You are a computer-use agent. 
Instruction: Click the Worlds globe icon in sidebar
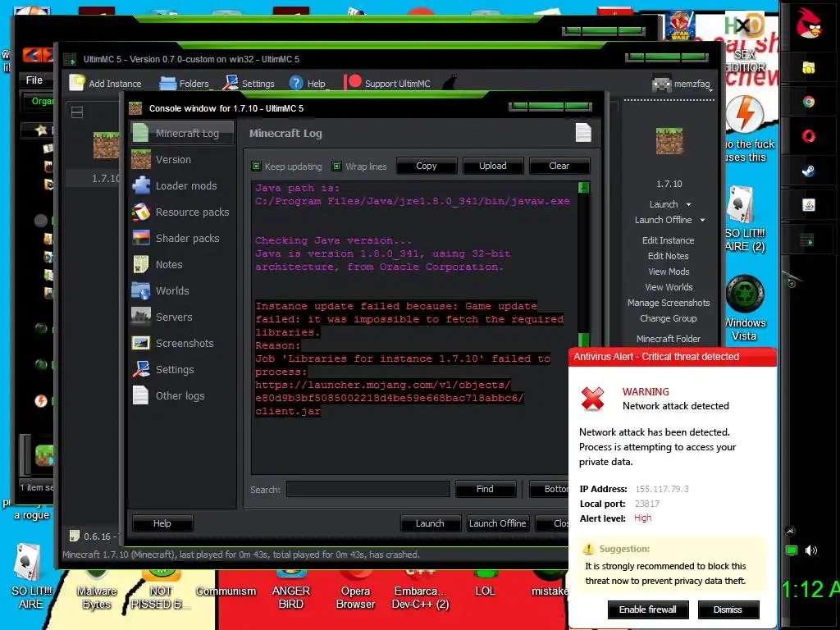[x=141, y=291]
